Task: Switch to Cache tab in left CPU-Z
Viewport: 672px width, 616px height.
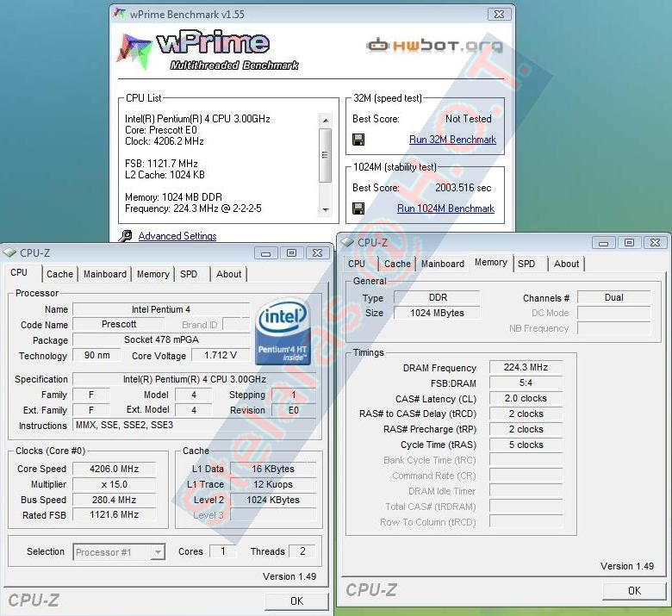Action: 60,274
